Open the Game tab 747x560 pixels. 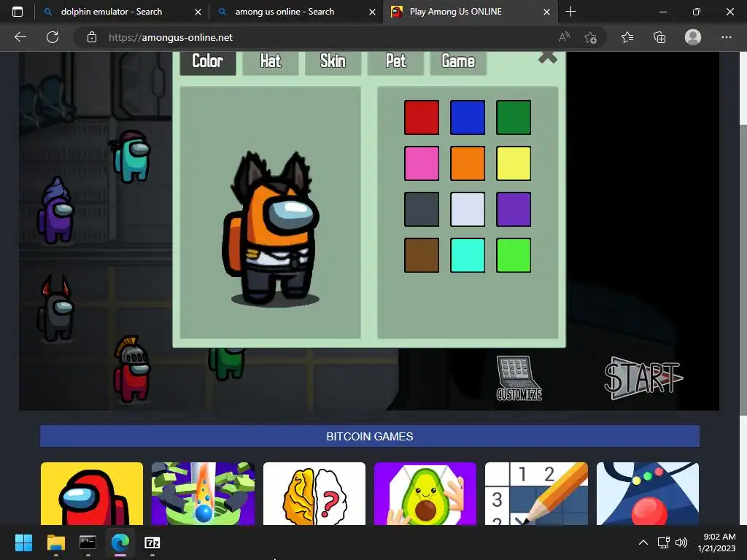coord(458,63)
